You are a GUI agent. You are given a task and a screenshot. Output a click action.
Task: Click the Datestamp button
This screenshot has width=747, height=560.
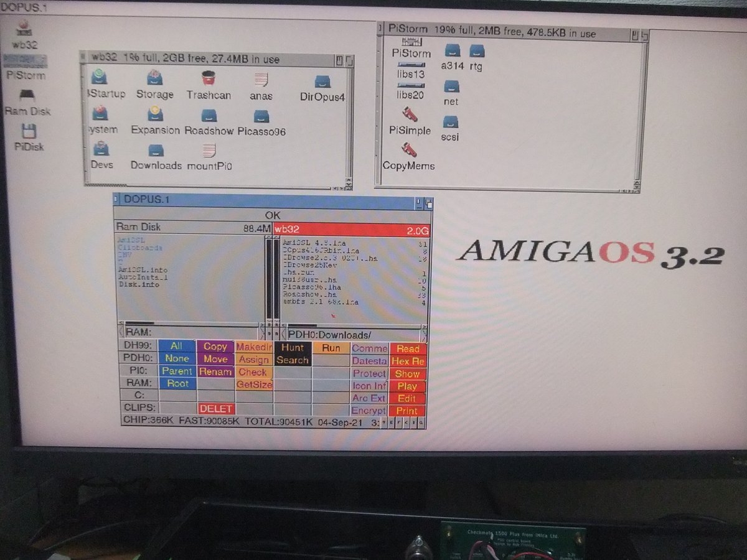[x=370, y=361]
